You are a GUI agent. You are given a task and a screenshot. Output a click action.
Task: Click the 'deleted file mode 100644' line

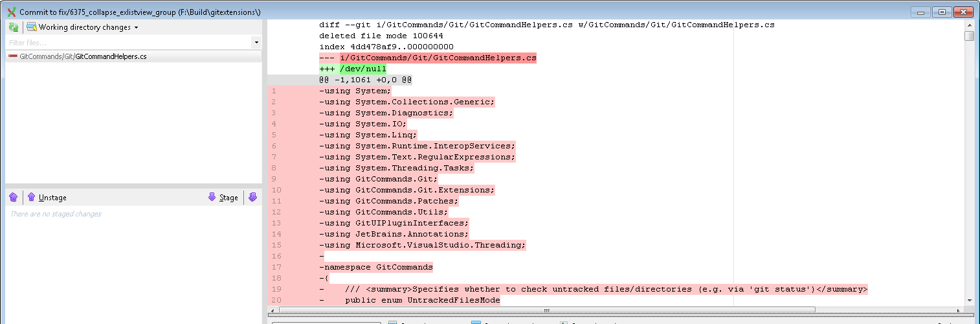[381, 36]
